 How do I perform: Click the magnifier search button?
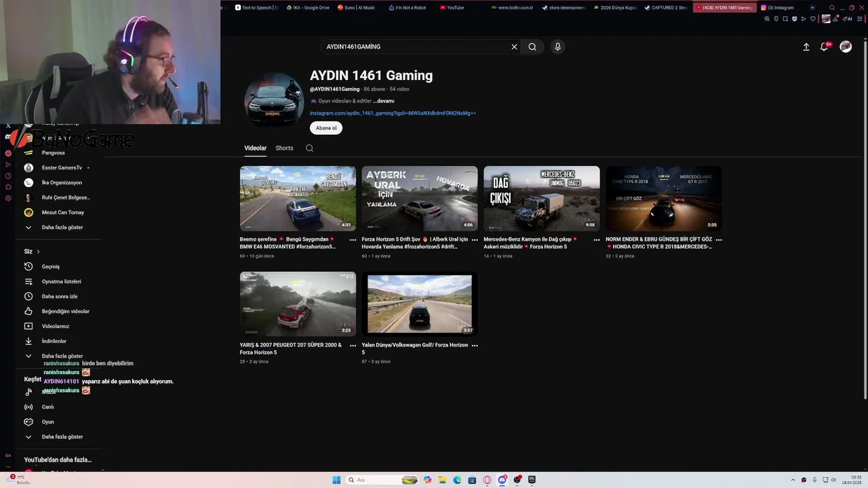pos(532,47)
